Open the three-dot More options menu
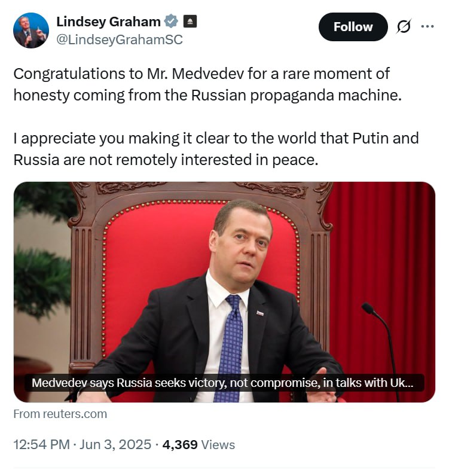 click(x=427, y=27)
